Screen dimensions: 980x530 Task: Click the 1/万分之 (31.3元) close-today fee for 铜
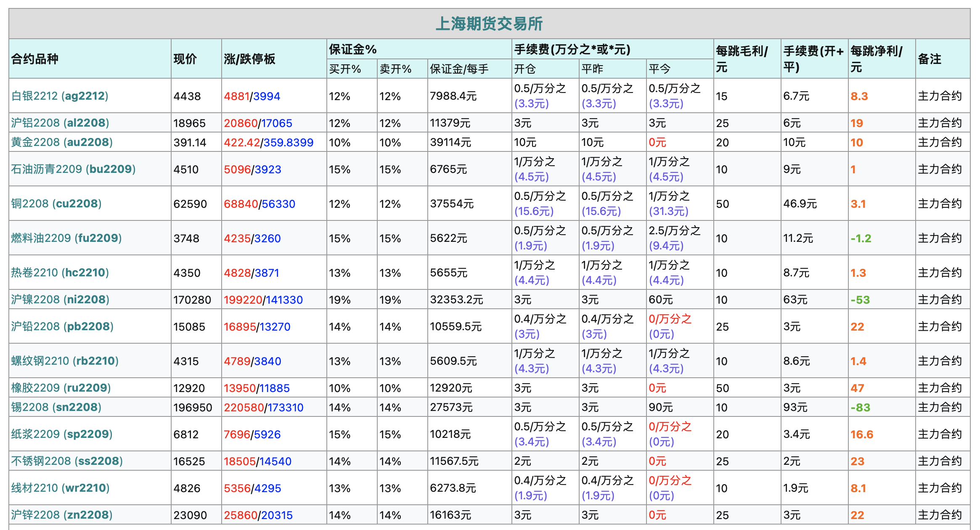click(x=669, y=204)
